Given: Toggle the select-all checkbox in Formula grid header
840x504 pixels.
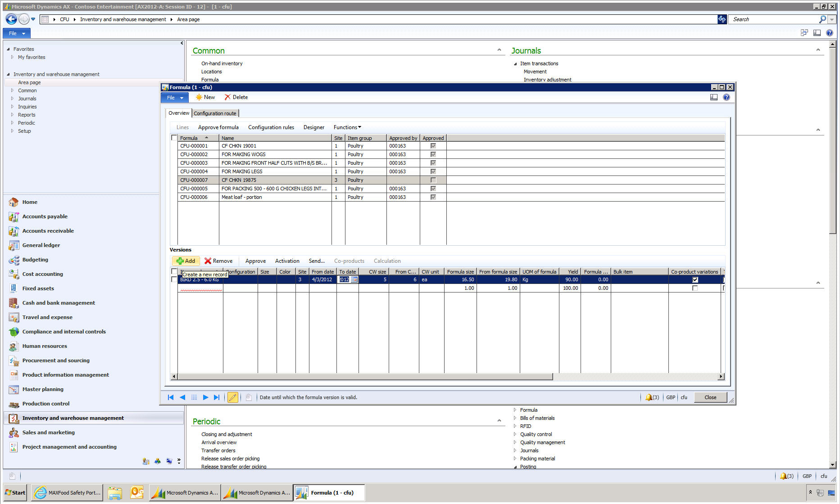Looking at the screenshot, I should (174, 138).
